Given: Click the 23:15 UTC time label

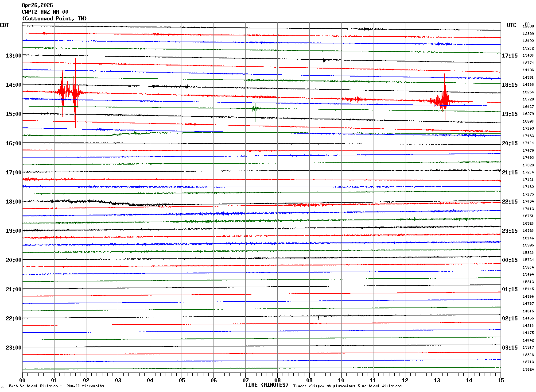Looking at the screenshot, I should tap(509, 231).
